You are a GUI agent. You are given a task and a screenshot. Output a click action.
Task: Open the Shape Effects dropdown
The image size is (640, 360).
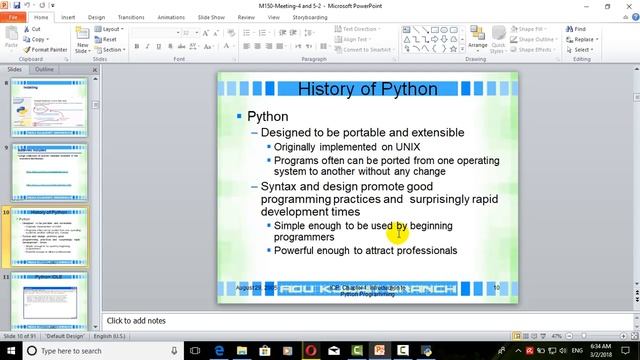point(533,49)
